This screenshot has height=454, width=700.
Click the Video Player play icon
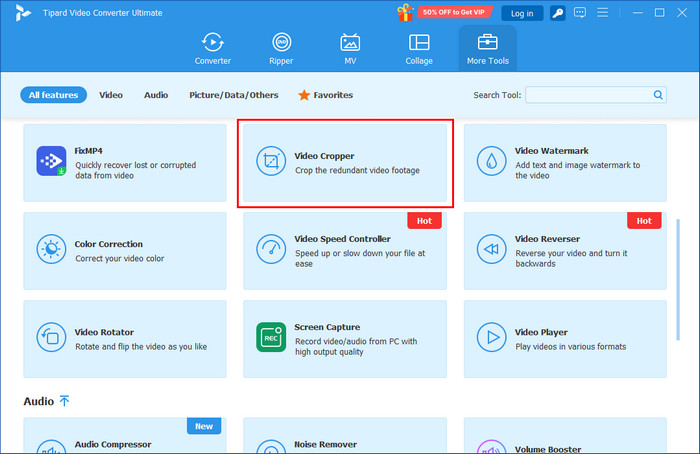(x=491, y=337)
